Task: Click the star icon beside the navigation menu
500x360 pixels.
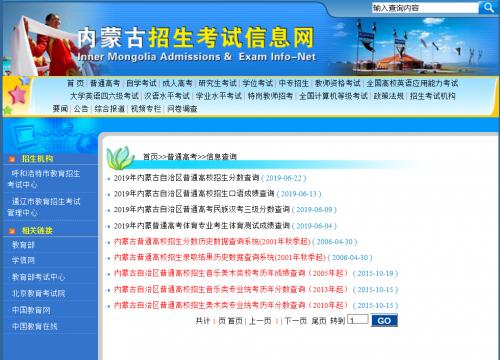Action: click(x=17, y=95)
